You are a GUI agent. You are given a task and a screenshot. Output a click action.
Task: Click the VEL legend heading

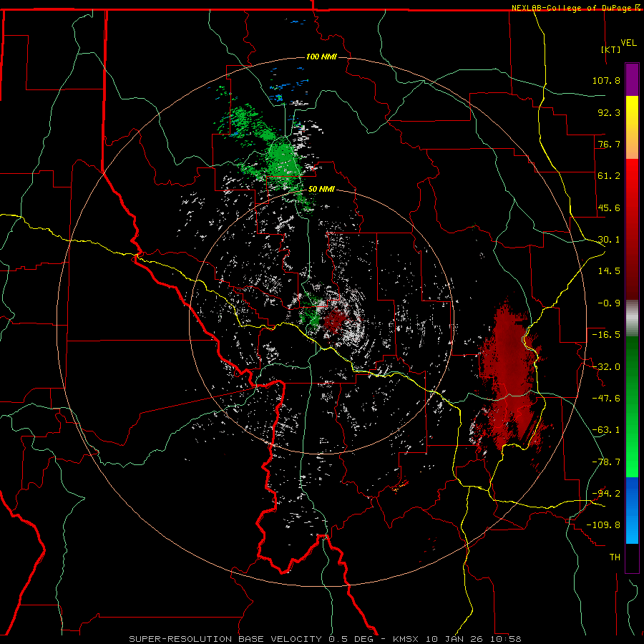[x=628, y=43]
